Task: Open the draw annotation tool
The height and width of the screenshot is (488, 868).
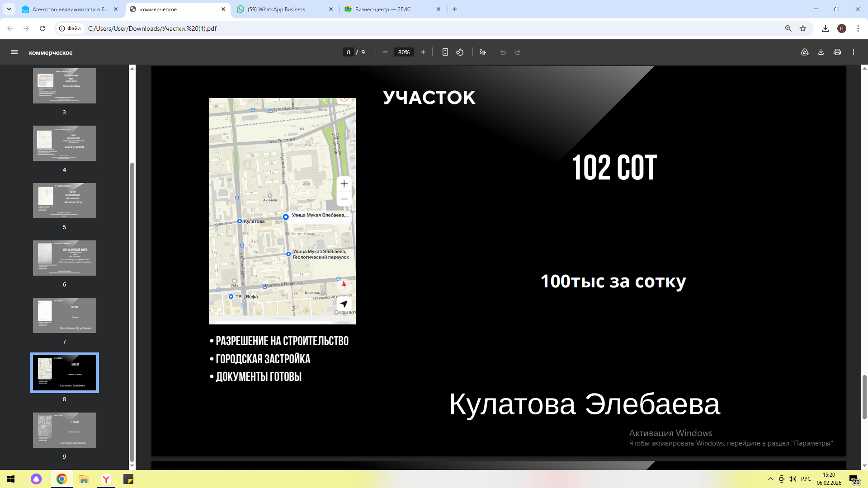Action: point(483,52)
